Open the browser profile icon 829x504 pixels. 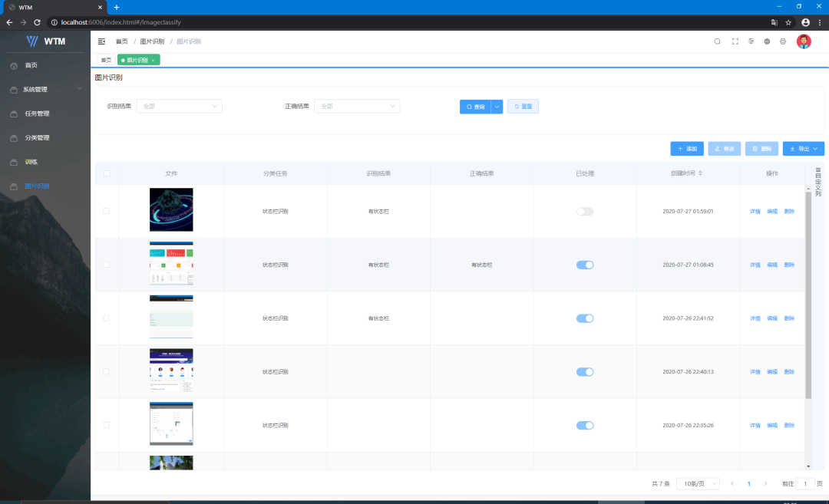[x=805, y=22]
